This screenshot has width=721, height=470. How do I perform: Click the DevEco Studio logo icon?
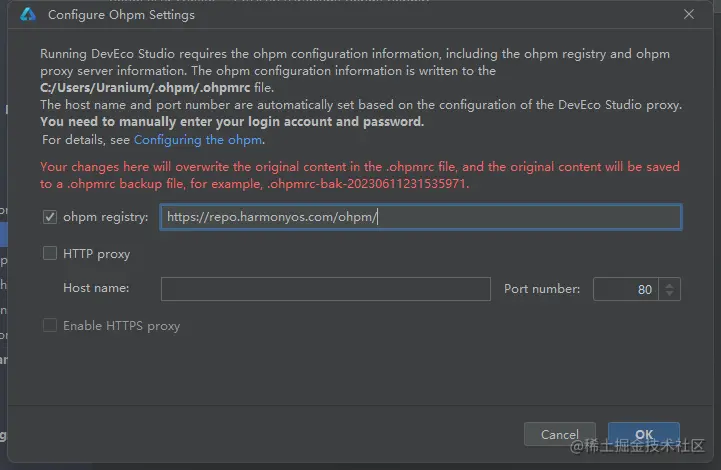[28, 15]
